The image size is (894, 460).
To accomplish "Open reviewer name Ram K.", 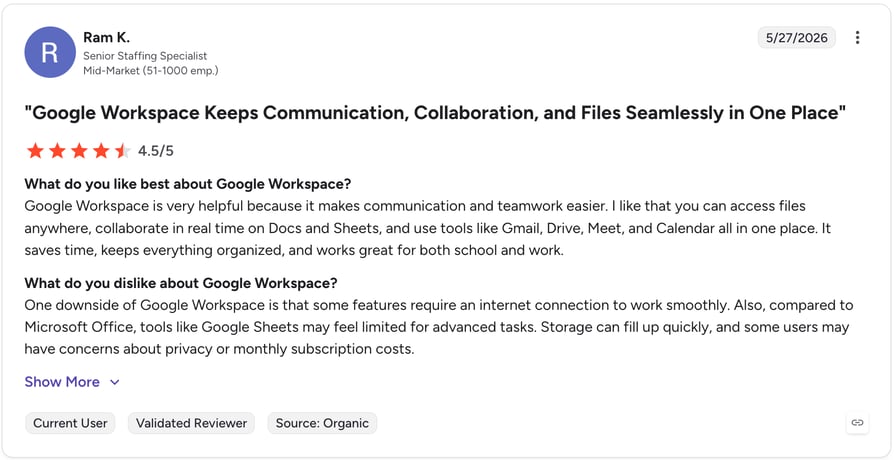I will click(107, 38).
